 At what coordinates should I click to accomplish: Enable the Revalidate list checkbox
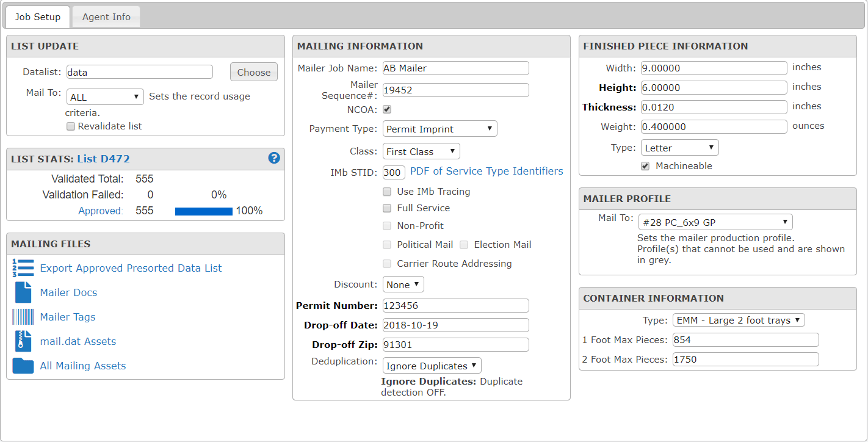[x=71, y=126]
